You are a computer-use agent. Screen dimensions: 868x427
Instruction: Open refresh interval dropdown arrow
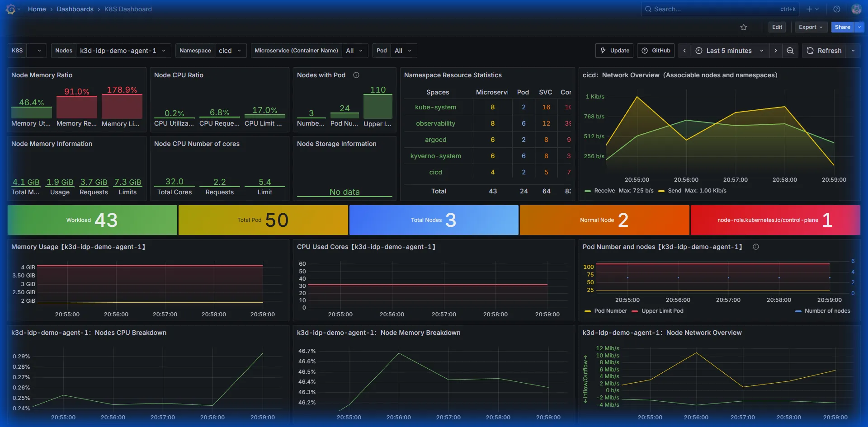(x=853, y=51)
